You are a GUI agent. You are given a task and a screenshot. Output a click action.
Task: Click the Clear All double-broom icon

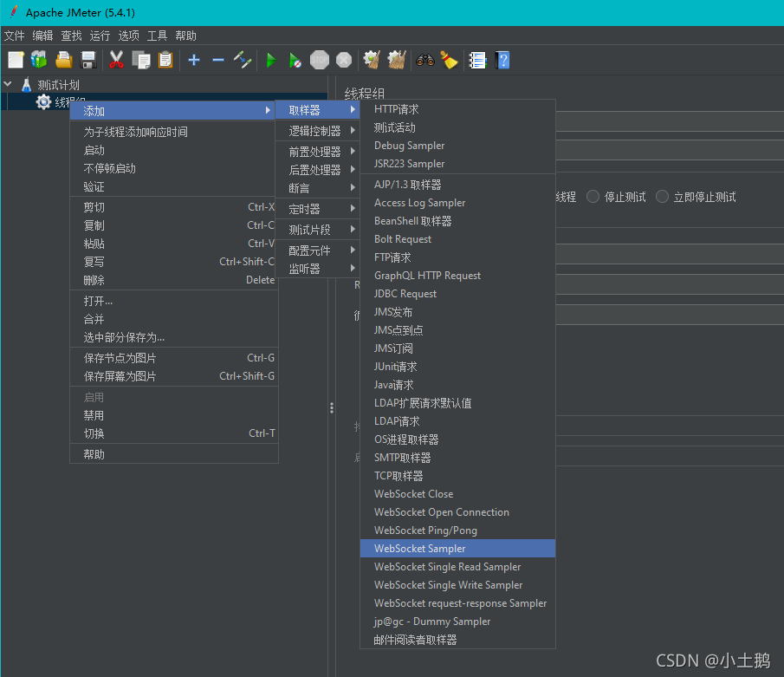tap(397, 60)
